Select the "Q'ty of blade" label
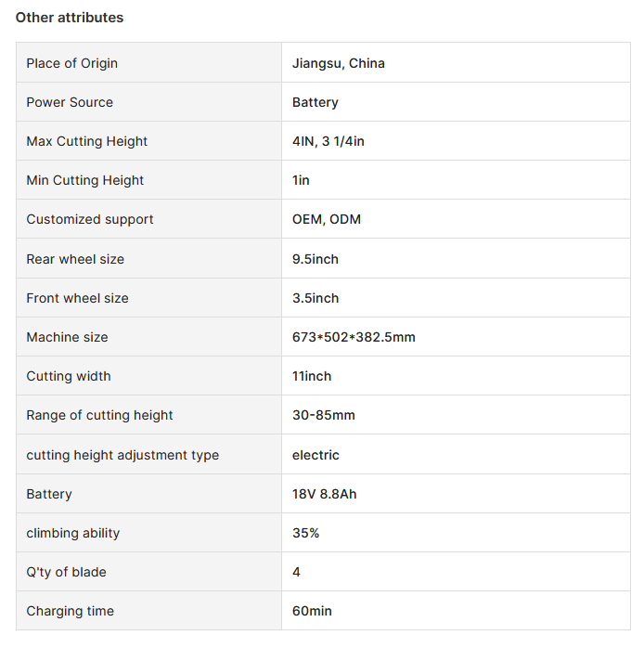This screenshot has width=644, height=648. [66, 572]
